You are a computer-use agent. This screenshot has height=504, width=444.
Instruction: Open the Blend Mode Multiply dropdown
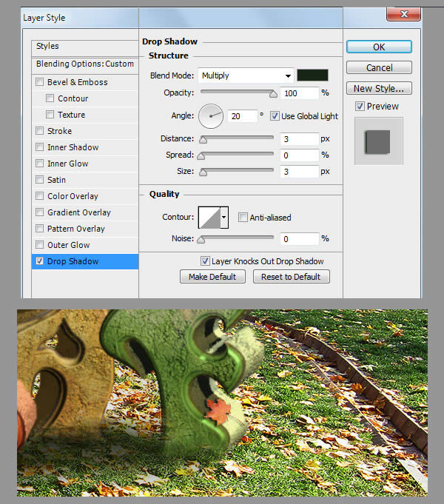(x=246, y=75)
